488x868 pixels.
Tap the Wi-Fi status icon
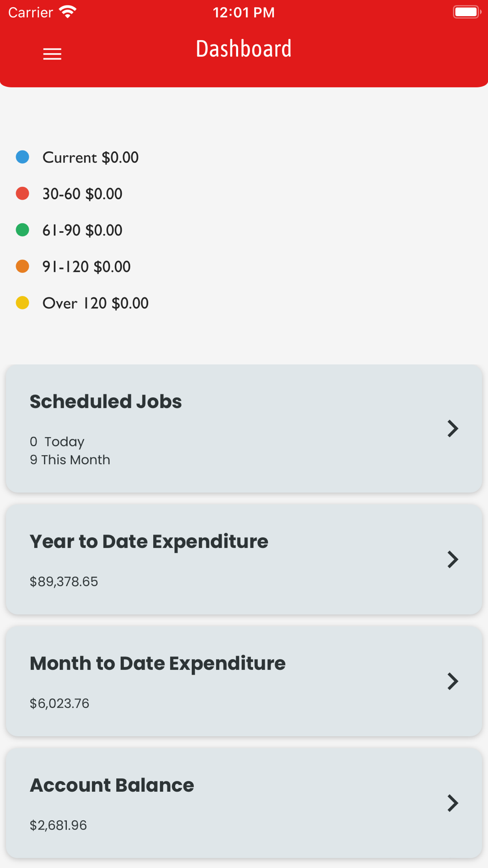(x=68, y=12)
